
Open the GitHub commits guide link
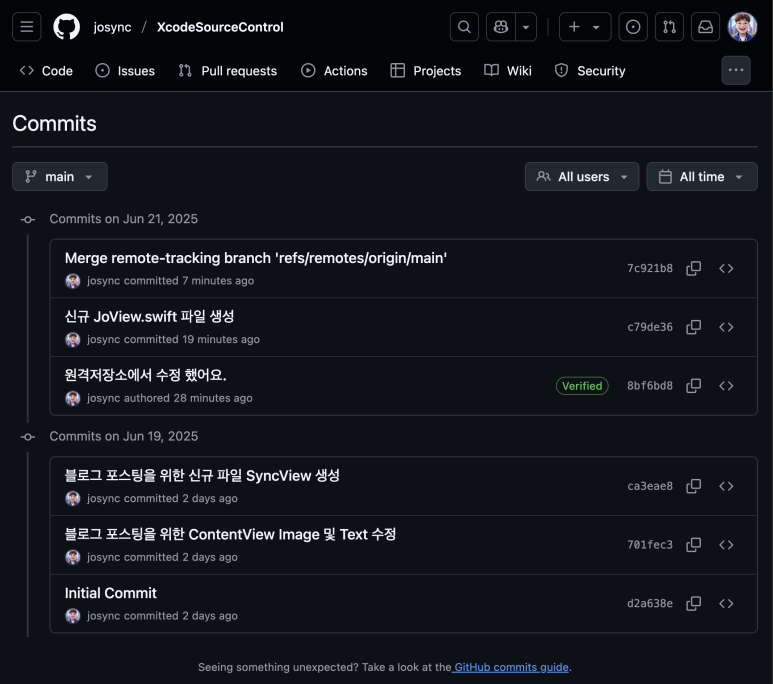point(511,667)
